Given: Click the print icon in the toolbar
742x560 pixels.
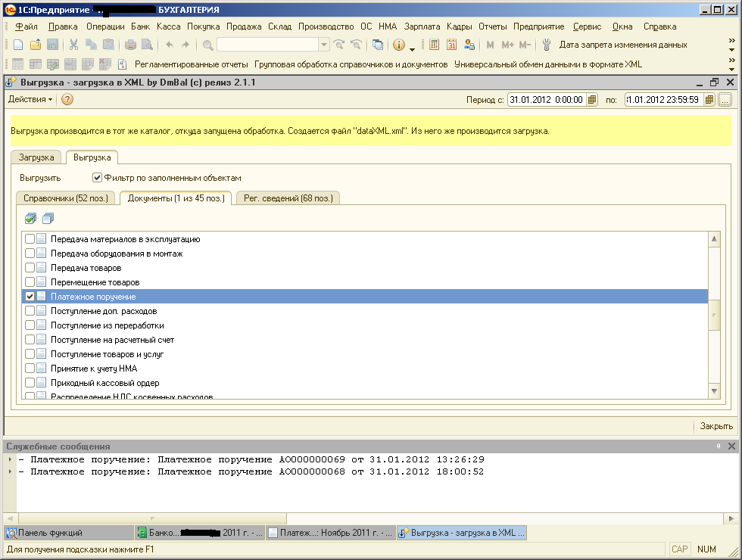Looking at the screenshot, I should coord(130,45).
